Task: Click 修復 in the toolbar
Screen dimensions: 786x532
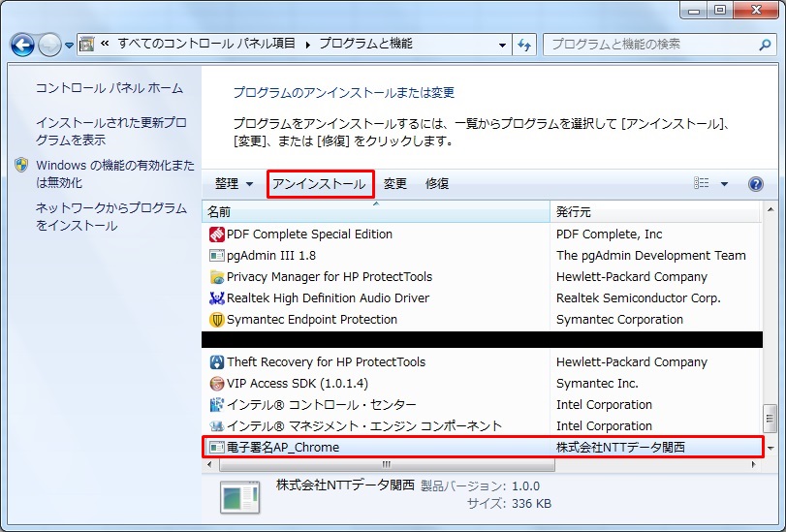Action: coord(437,184)
